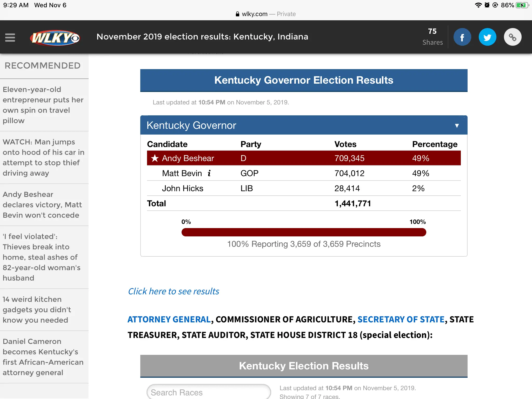532x399 pixels.
Task: Open the eleven-year-old entrepreneur story
Action: [x=43, y=105]
